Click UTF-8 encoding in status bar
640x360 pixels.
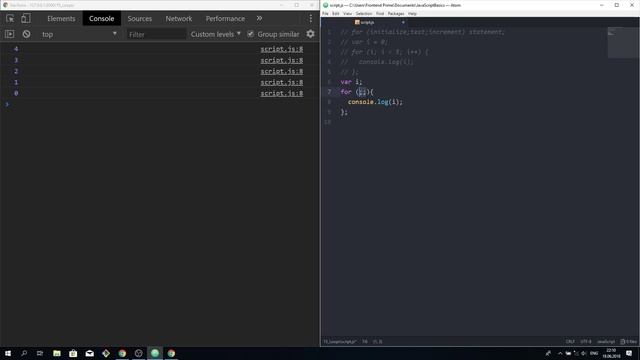click(586, 342)
